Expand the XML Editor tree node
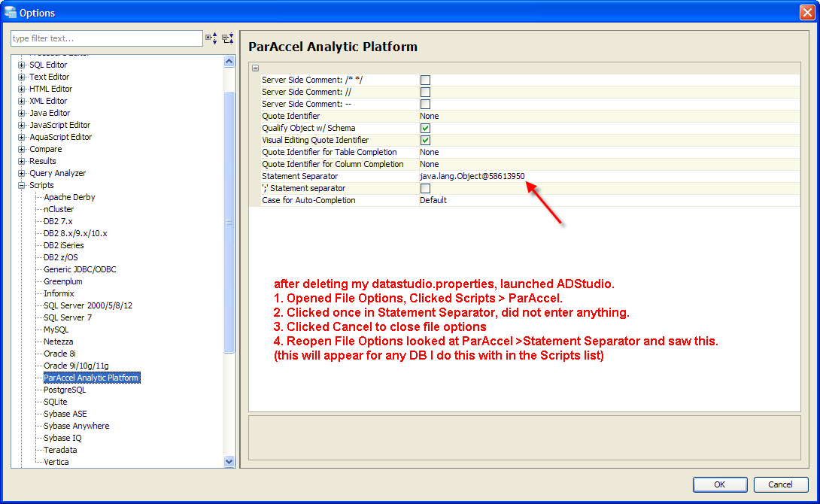The height and width of the screenshot is (504, 820). point(22,101)
